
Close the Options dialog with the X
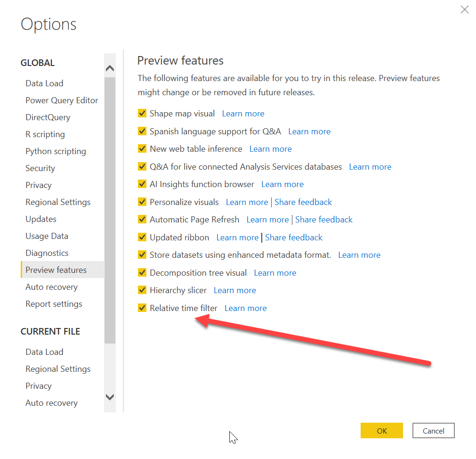point(464,9)
